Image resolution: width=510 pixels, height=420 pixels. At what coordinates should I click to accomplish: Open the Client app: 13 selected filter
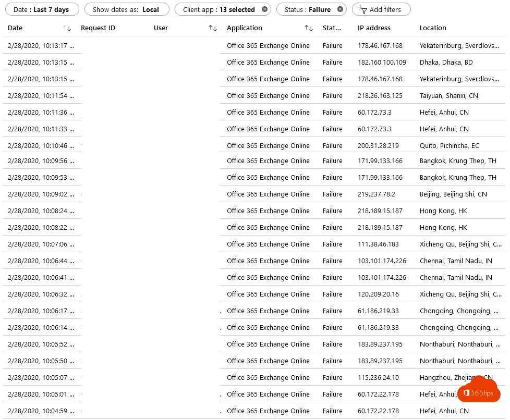coord(223,9)
